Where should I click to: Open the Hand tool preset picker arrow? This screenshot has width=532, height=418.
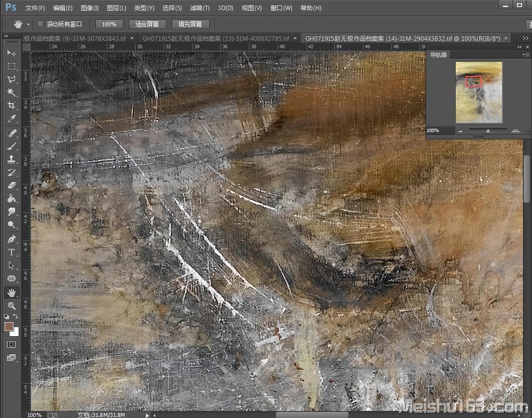(x=28, y=25)
